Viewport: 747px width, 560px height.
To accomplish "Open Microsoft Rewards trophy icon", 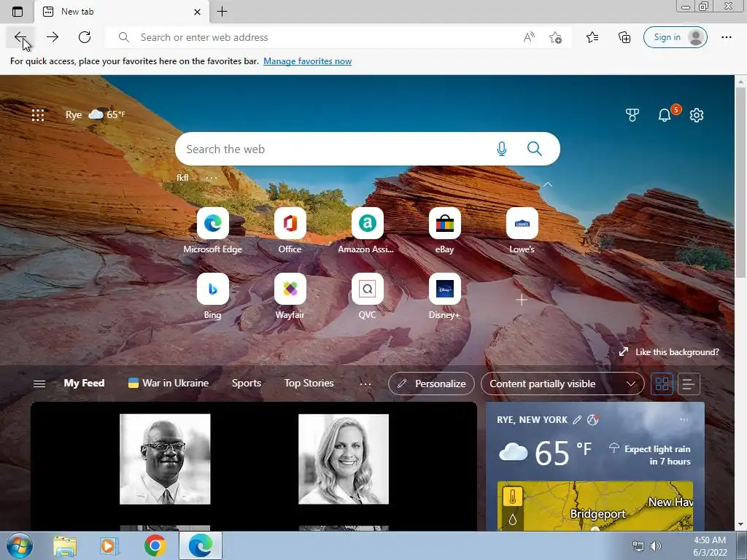I will click(632, 114).
